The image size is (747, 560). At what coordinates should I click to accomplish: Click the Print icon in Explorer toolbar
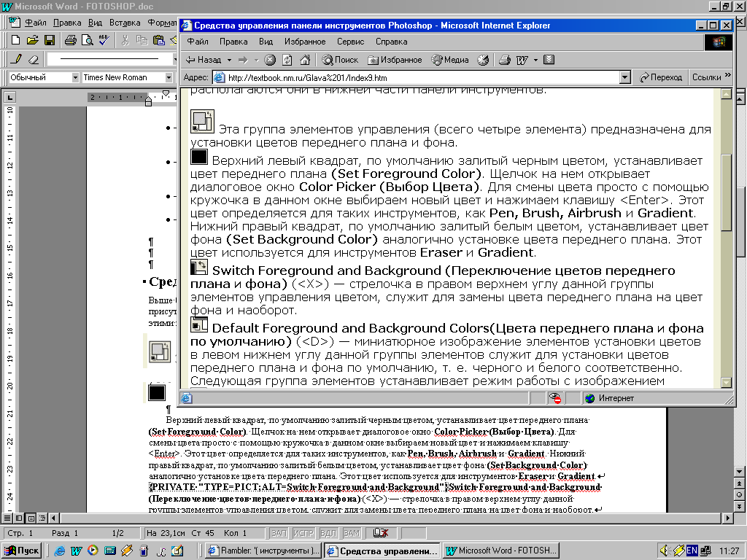505,60
